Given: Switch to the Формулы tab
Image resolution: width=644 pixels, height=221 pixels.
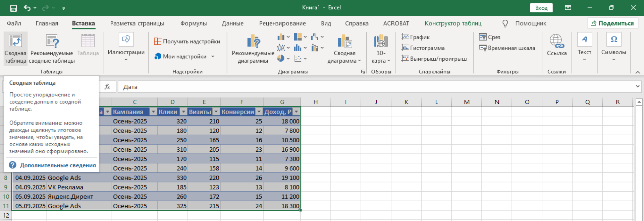Looking at the screenshot, I should pyautogui.click(x=194, y=23).
